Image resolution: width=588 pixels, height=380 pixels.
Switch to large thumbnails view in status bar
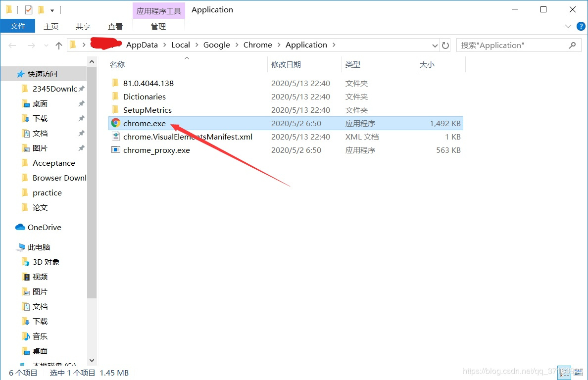point(578,373)
